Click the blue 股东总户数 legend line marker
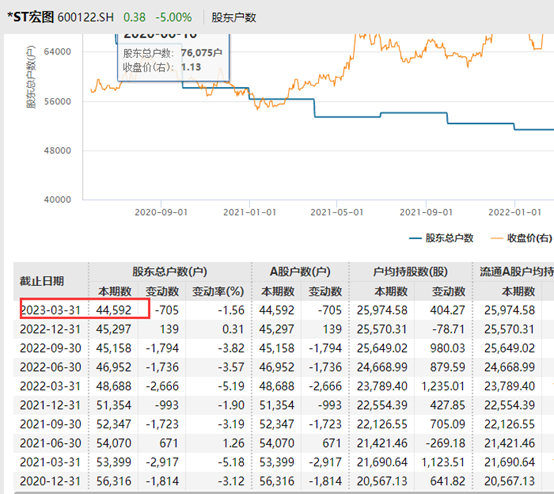The image size is (554, 494). click(x=415, y=239)
